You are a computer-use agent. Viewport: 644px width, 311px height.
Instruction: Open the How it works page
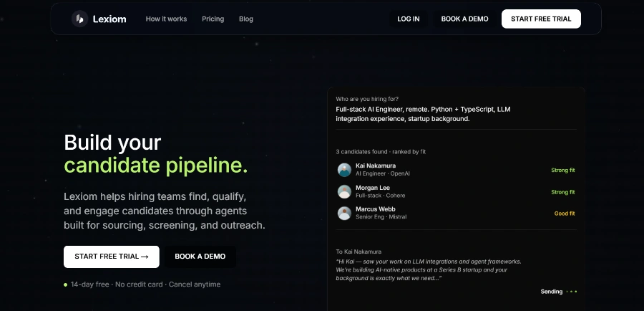[x=166, y=19]
